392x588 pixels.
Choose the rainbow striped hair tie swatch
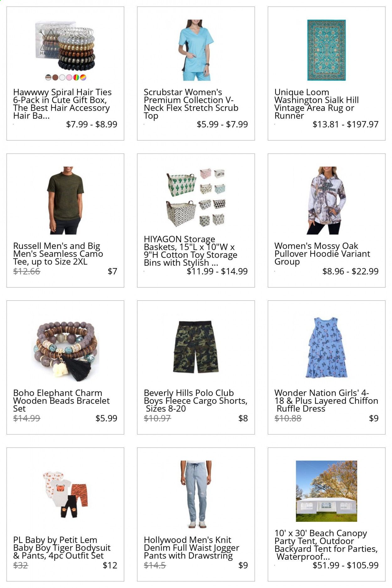76,77
